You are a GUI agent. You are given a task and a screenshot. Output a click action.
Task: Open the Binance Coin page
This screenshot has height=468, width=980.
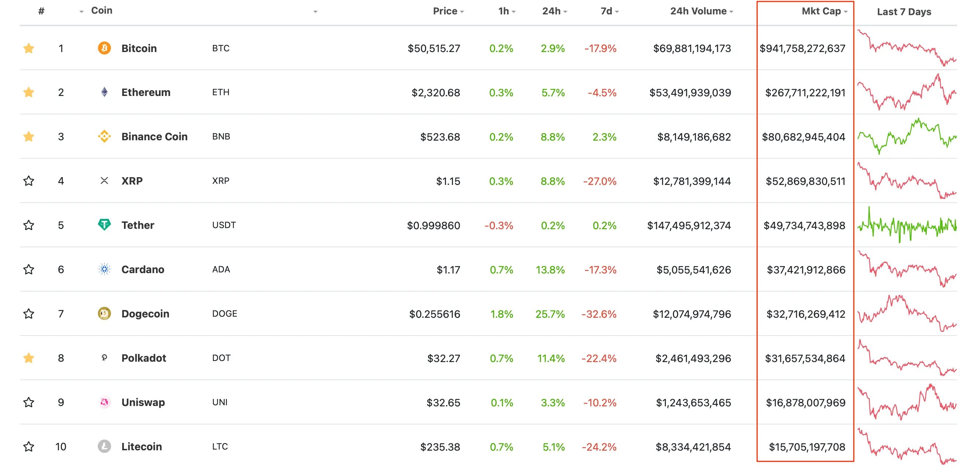155,136
